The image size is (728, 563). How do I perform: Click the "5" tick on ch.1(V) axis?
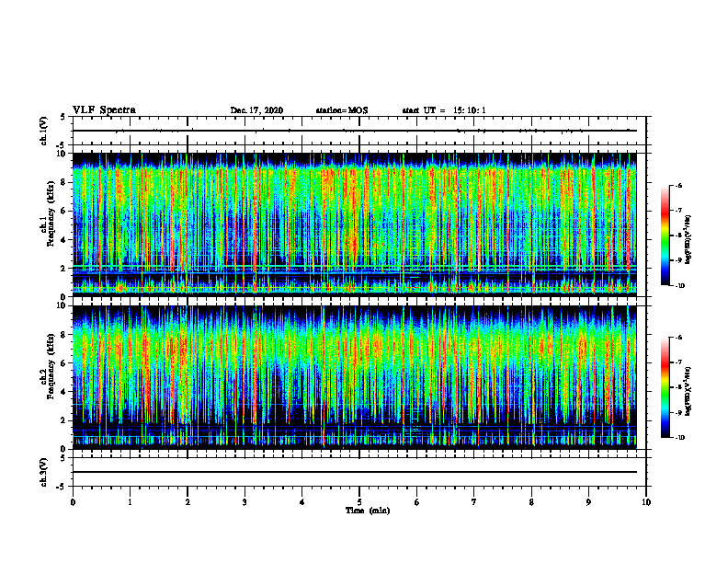pyautogui.click(x=63, y=117)
